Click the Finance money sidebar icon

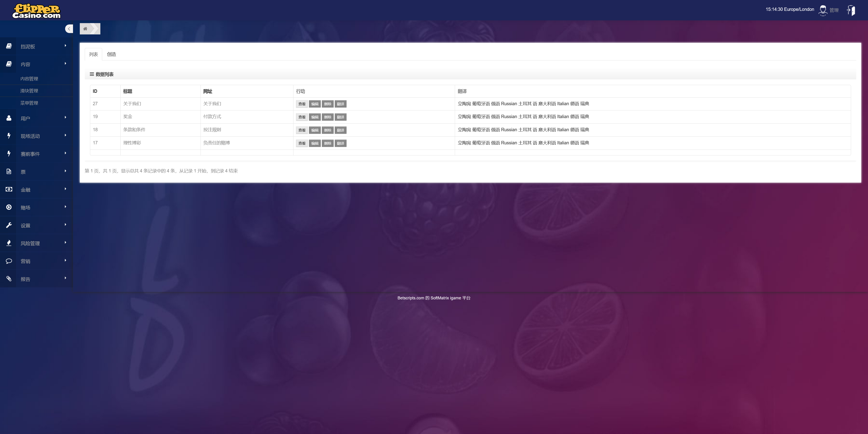click(9, 190)
